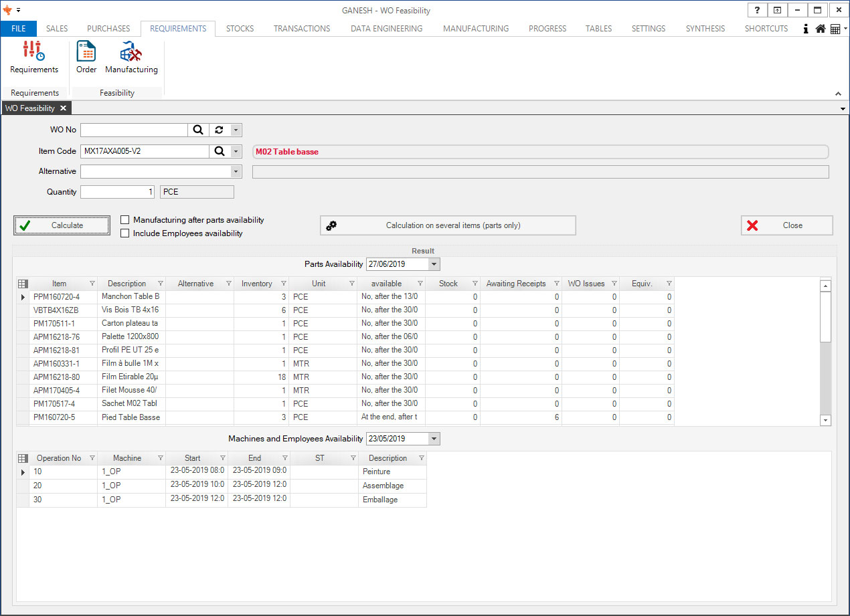
Task: Open the MANUFACTURING ribbon tab
Action: 475,29
